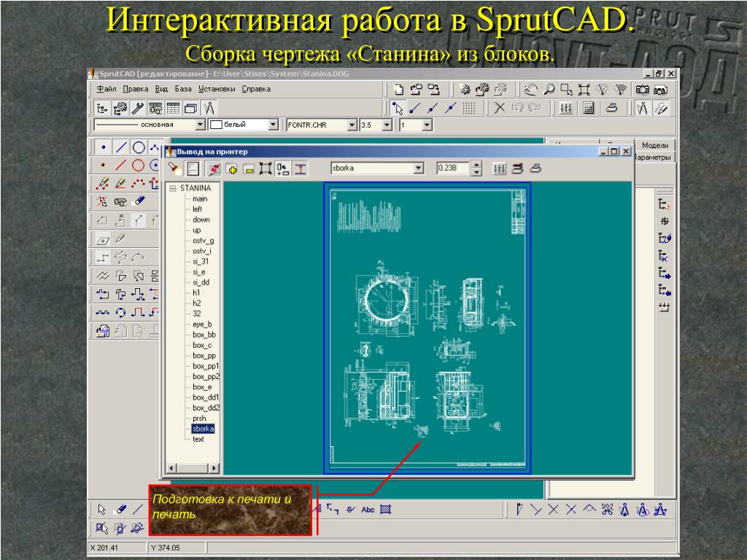The image size is (747, 560).
Task: Open the color dropdown белый
Action: [273, 125]
